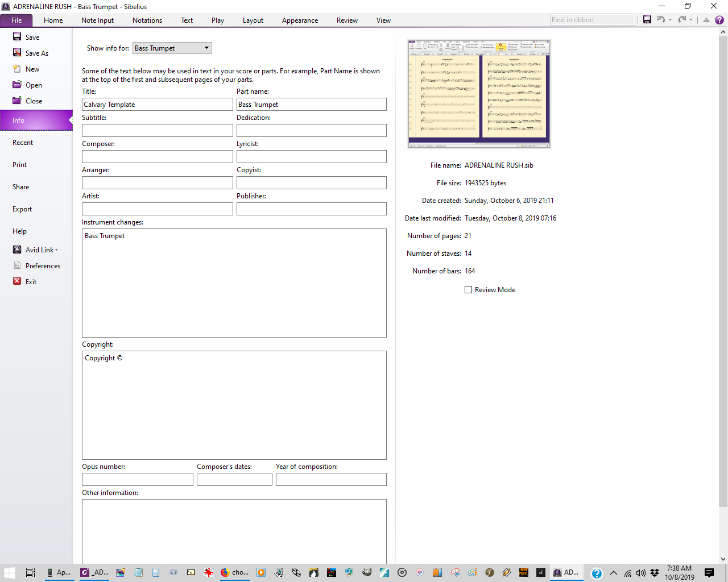Expand the Undo history dropdown arrow
Screen dimensions: 728x582
pos(670,20)
